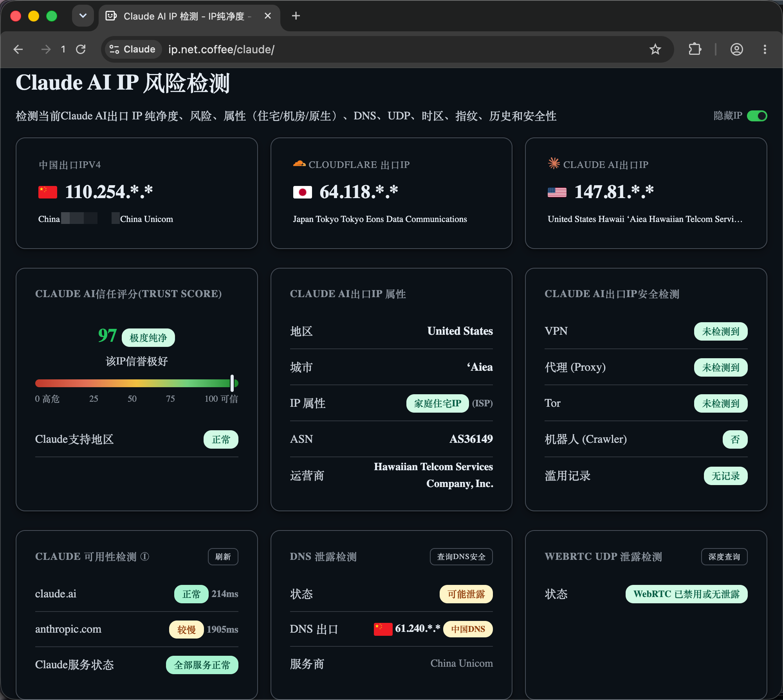Click the 中国DNS badge
This screenshot has width=783, height=700.
(x=468, y=629)
